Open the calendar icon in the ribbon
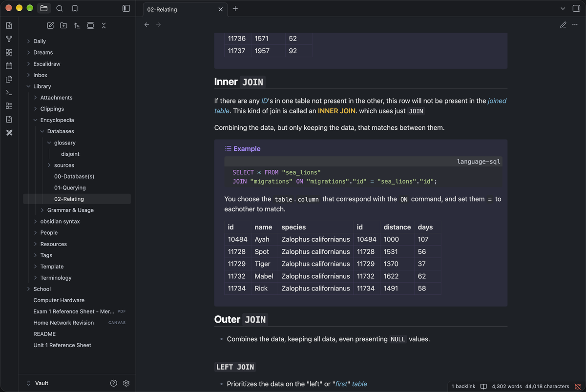Image resolution: width=586 pixels, height=392 pixels. (x=9, y=65)
